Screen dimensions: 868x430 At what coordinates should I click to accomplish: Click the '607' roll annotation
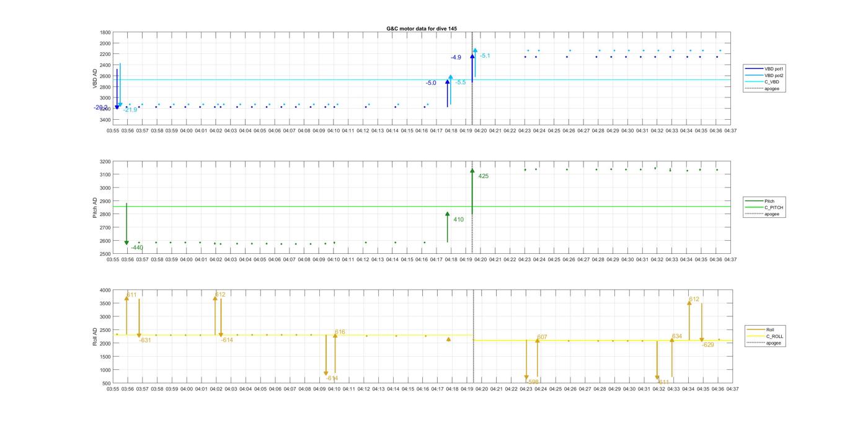pos(542,338)
